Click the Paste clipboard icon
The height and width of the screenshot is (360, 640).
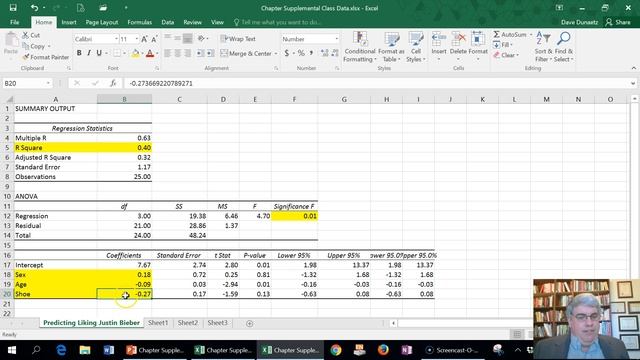[11, 41]
